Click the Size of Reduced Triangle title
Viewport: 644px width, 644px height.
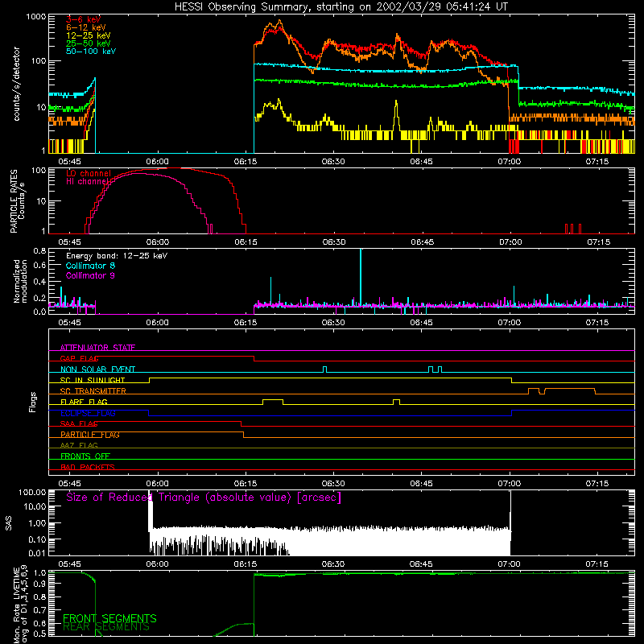coord(204,497)
